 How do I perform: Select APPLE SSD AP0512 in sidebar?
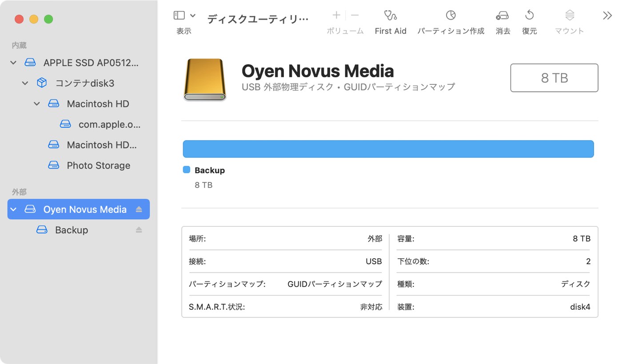click(91, 63)
